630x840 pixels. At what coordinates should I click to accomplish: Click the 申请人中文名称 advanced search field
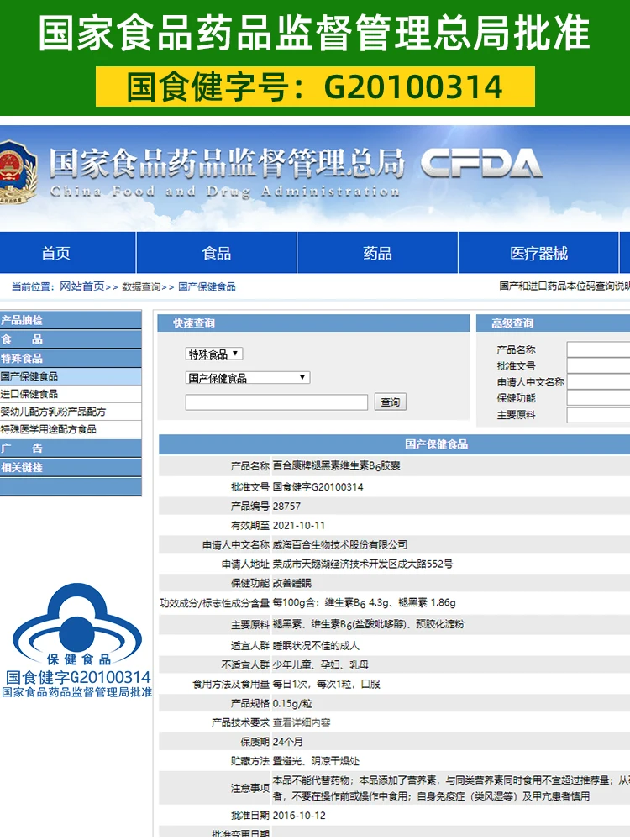(x=598, y=382)
